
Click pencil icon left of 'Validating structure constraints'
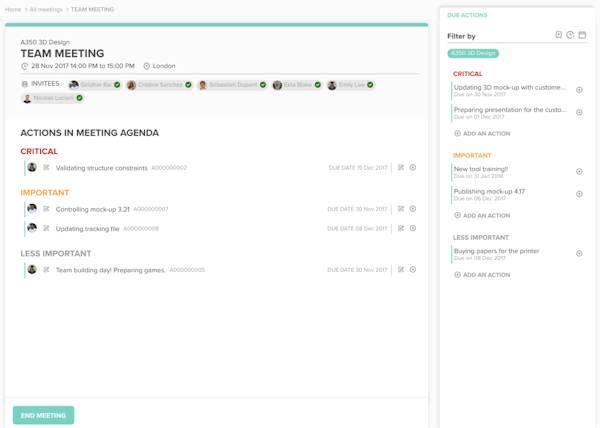[x=46, y=168]
